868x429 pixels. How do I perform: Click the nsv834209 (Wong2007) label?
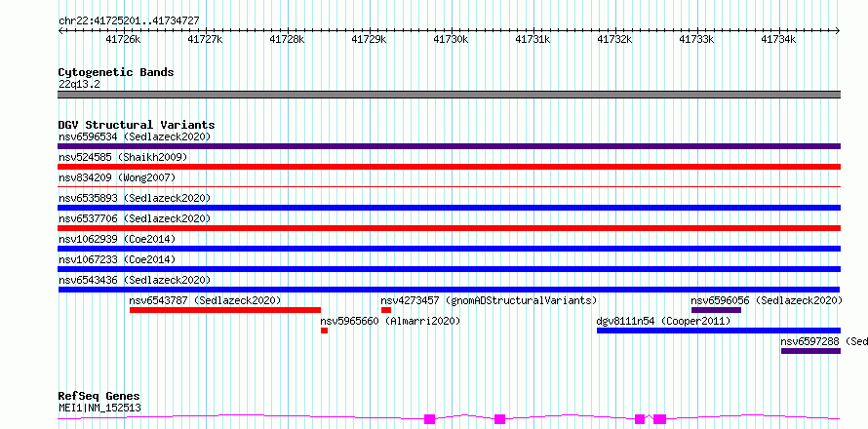117,177
